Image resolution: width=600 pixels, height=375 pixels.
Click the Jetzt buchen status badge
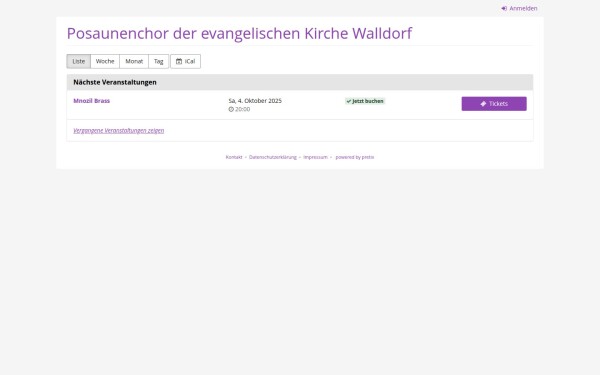click(365, 101)
